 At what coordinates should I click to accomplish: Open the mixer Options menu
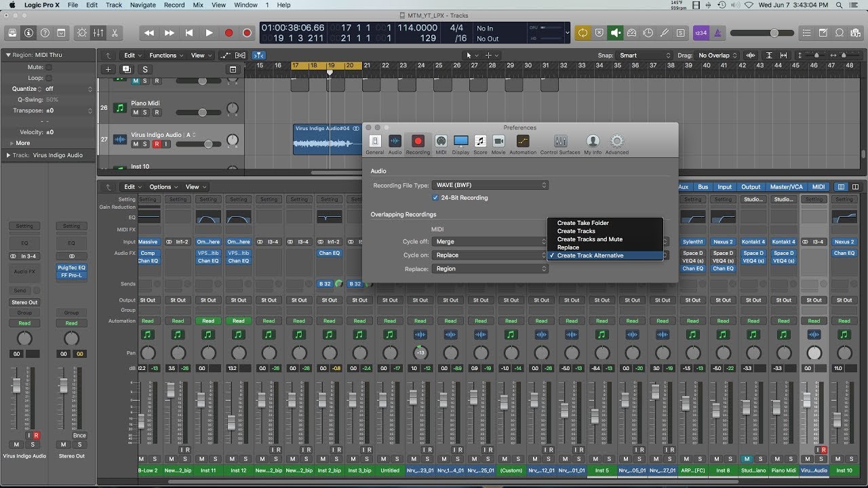pyautogui.click(x=163, y=187)
